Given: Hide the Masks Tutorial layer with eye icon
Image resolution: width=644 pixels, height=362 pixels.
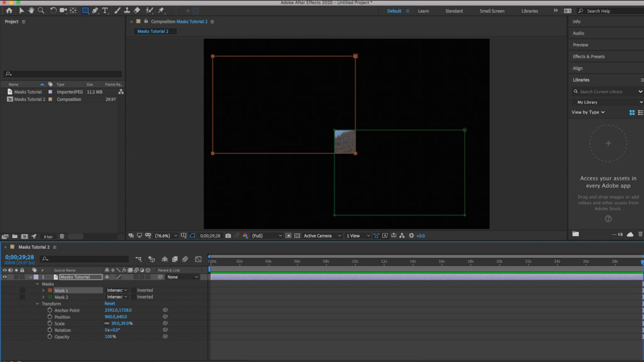Looking at the screenshot, I should point(4,277).
